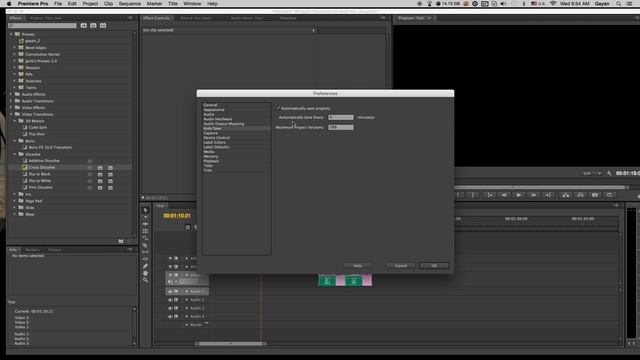Viewport: 640px width, 360px height.
Task: Select the Rate Stretch tool in the Tools panel
Action: (145, 238)
